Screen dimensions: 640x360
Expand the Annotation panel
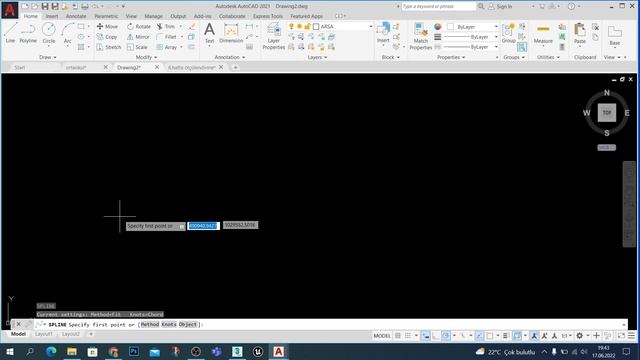(230, 57)
